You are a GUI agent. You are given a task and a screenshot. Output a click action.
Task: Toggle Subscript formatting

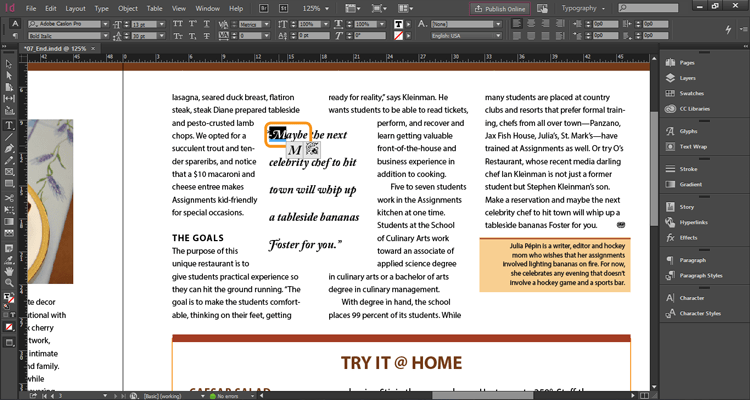point(192,36)
